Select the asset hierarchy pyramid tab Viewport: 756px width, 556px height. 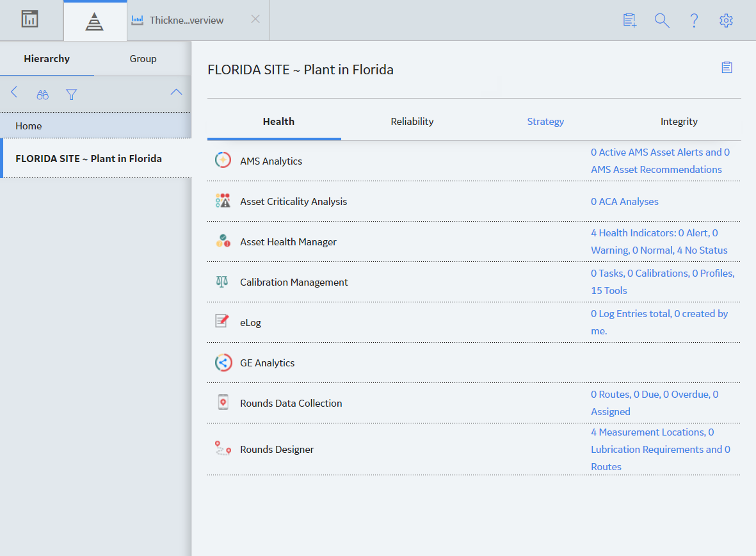click(x=95, y=21)
